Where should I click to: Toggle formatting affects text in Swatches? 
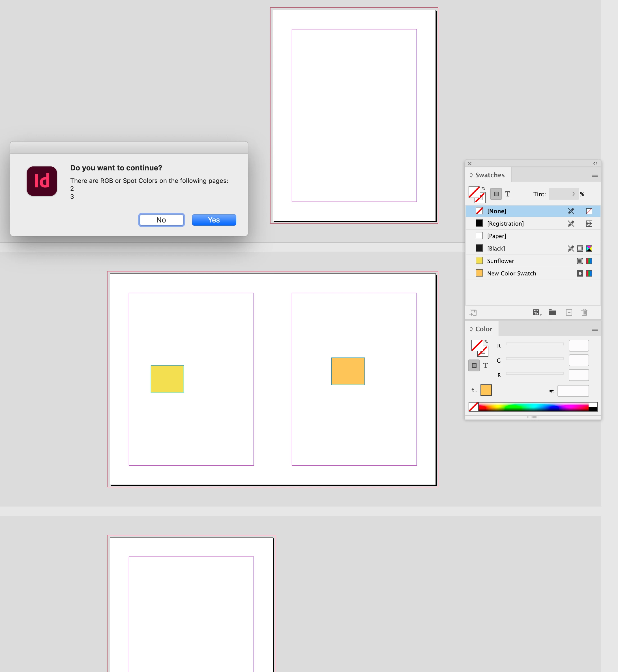click(508, 194)
